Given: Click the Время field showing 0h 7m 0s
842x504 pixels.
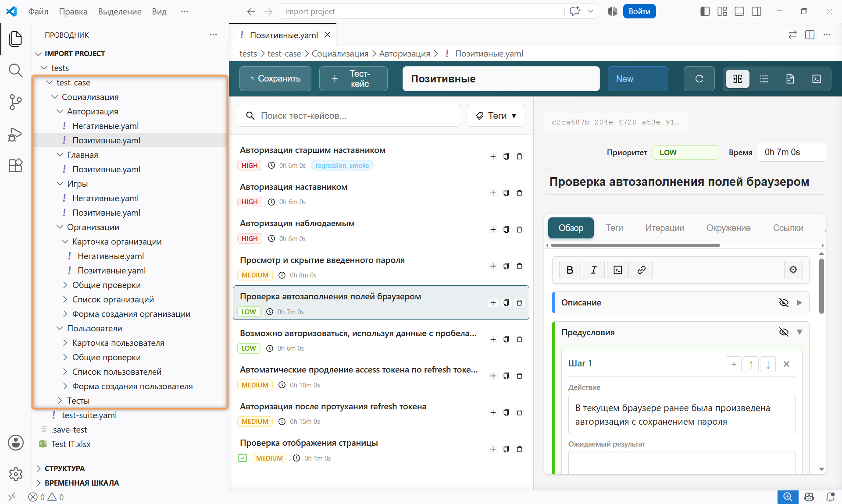Looking at the screenshot, I should [792, 153].
